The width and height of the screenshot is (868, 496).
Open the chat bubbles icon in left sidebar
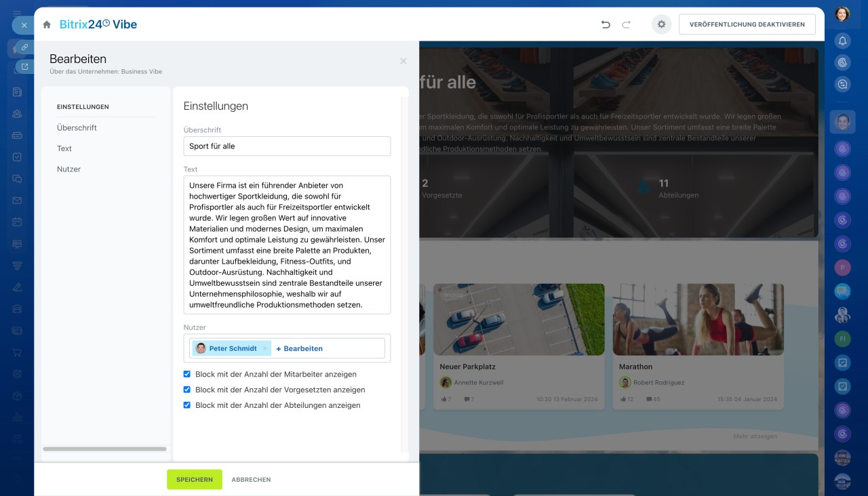[x=17, y=179]
